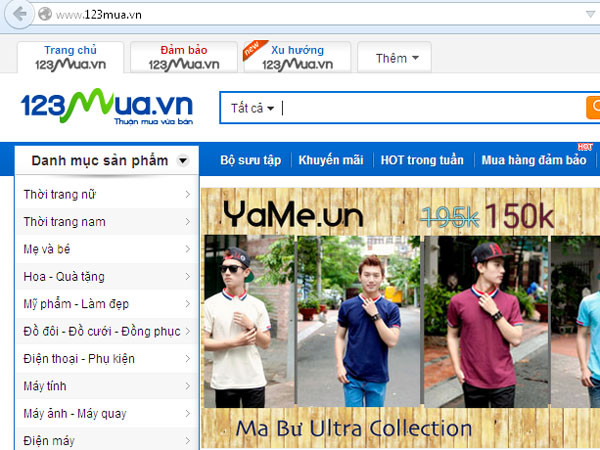Select Máy ảnh - Máy quay category

coord(107,413)
